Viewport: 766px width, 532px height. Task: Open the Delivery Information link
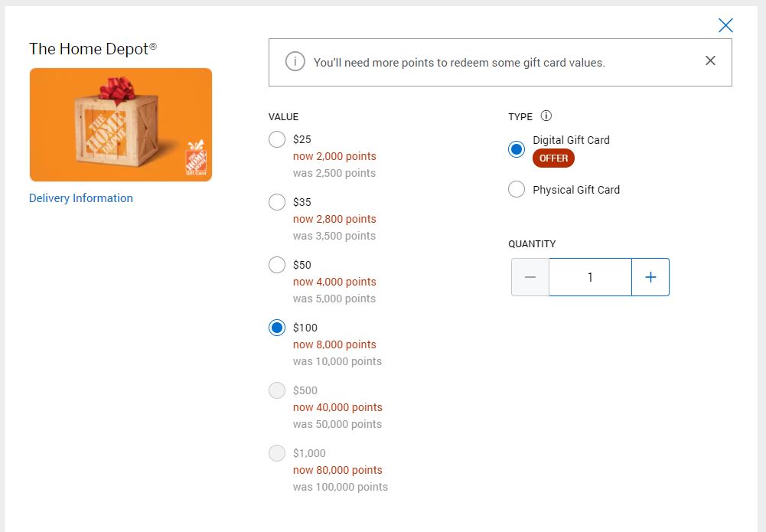point(80,197)
